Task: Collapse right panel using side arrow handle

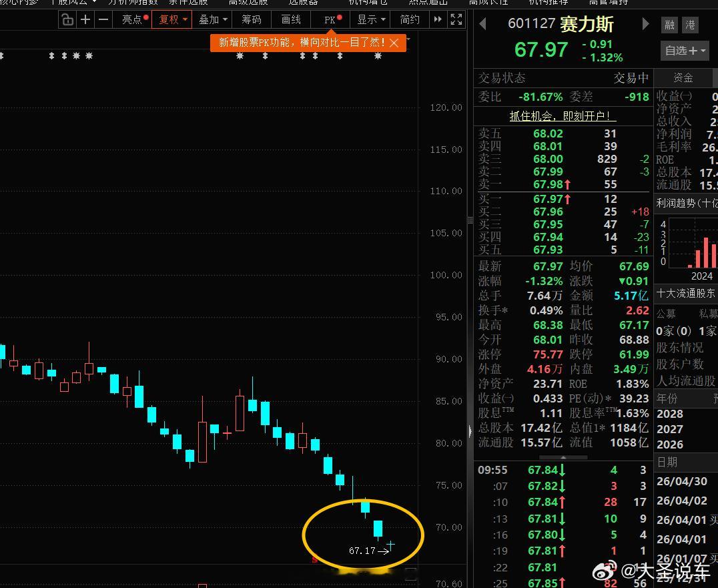Action: 471,431
